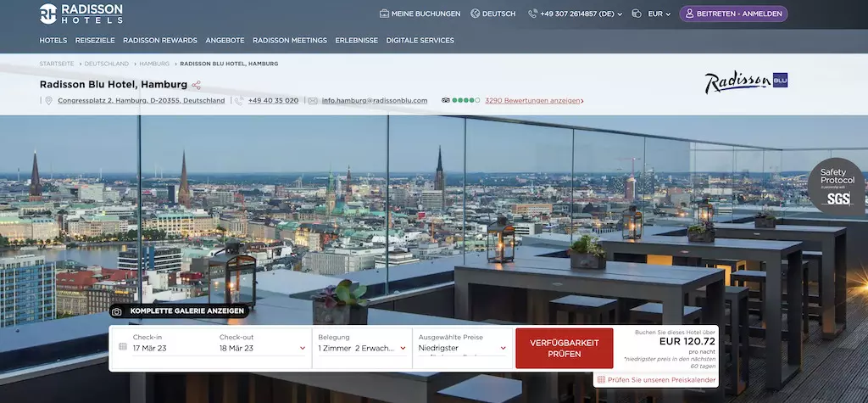Open the check-out date picker arrow
Image resolution: width=868 pixels, height=403 pixels.
click(x=303, y=349)
